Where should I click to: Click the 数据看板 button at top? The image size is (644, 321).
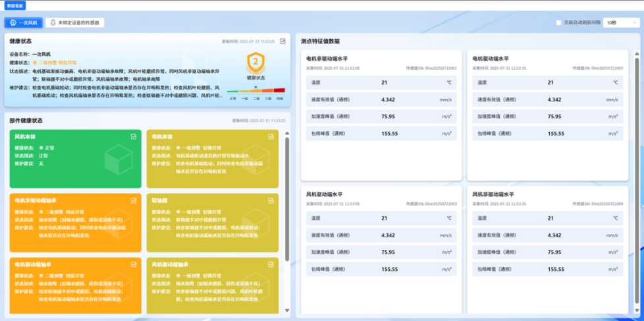click(14, 5)
